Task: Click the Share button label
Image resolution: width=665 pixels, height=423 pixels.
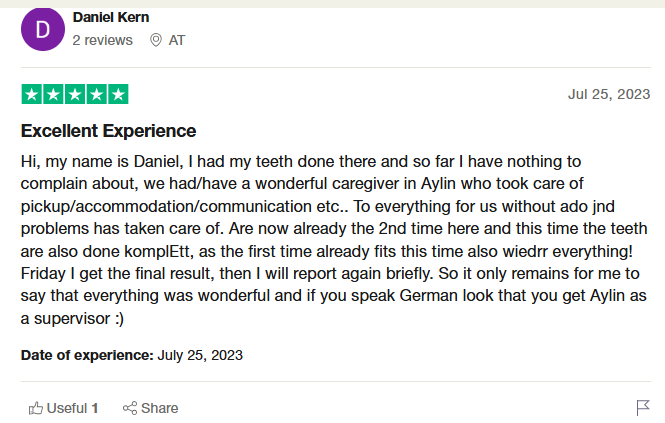Action: tap(160, 408)
